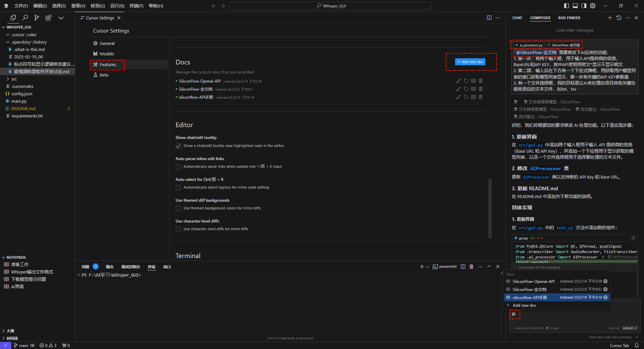644x349 pixels.
Task: Re-index the SiliconFlow-Openai-API doc
Action: click(x=466, y=81)
